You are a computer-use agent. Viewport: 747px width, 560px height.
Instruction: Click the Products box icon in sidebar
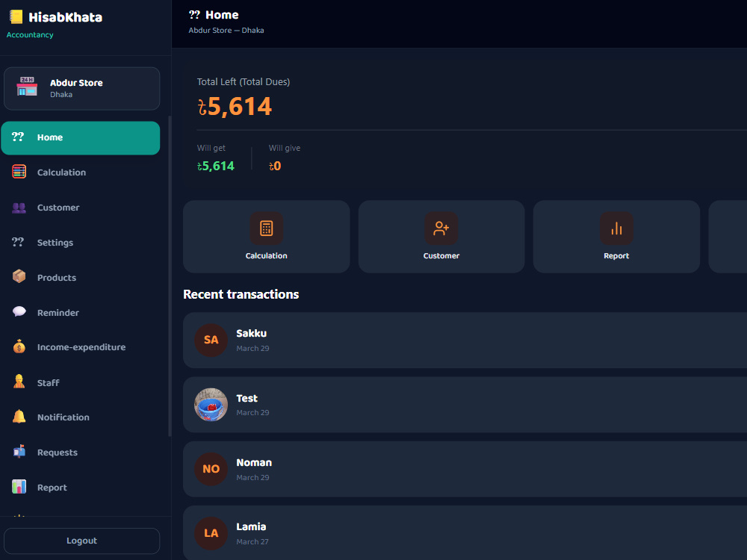coord(19,276)
